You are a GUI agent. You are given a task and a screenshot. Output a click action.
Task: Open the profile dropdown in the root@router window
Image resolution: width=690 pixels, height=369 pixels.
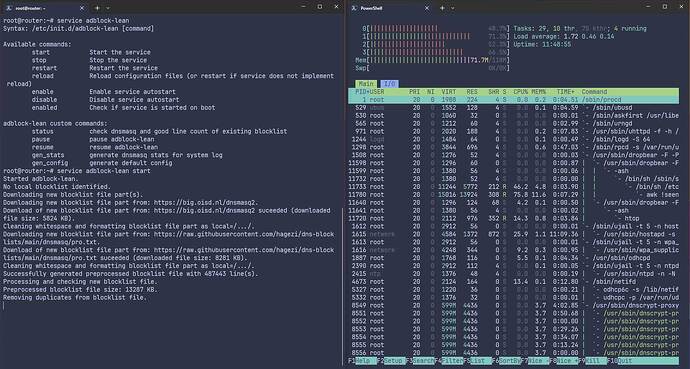pyautogui.click(x=108, y=8)
